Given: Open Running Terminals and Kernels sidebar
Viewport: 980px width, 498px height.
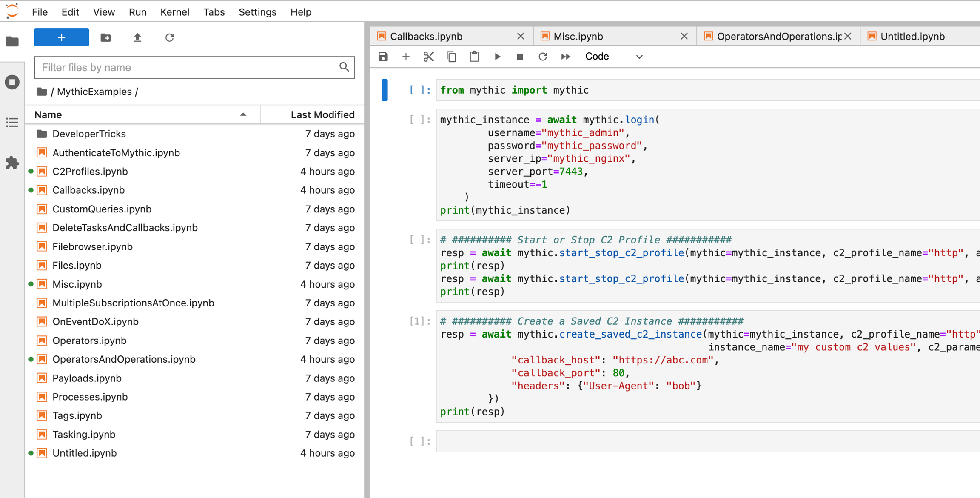Looking at the screenshot, I should point(12,82).
